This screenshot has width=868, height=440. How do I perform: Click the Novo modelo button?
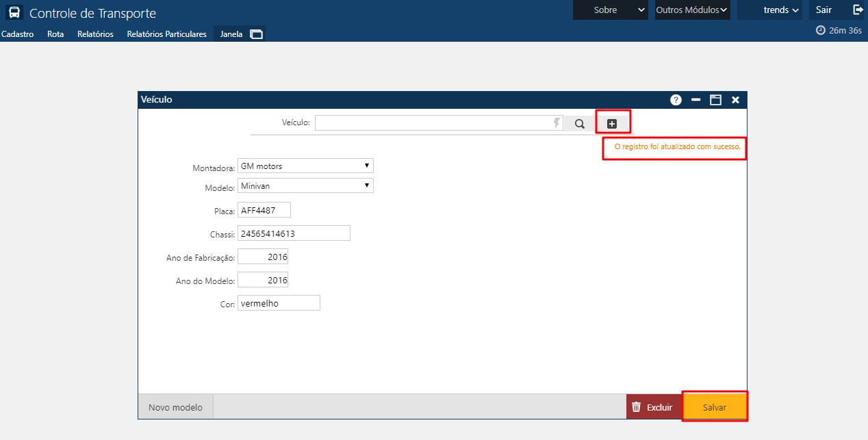(x=175, y=407)
